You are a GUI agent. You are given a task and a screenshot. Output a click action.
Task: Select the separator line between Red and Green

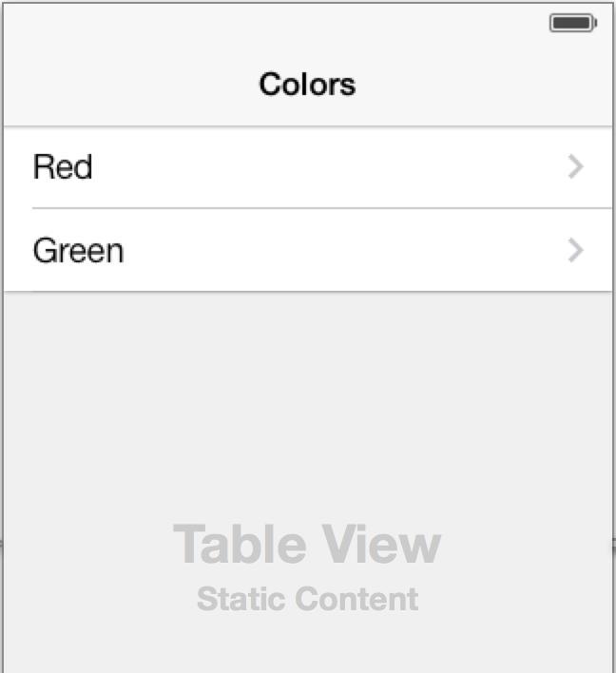tap(322, 208)
